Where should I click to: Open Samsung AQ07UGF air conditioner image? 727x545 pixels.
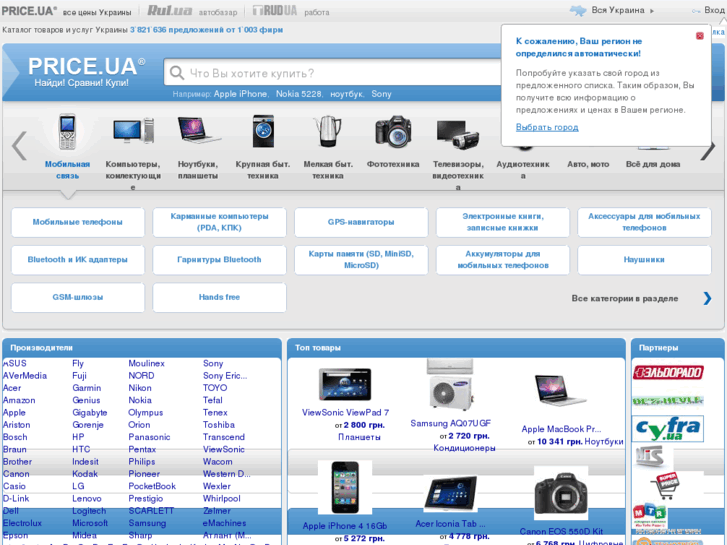coord(451,384)
